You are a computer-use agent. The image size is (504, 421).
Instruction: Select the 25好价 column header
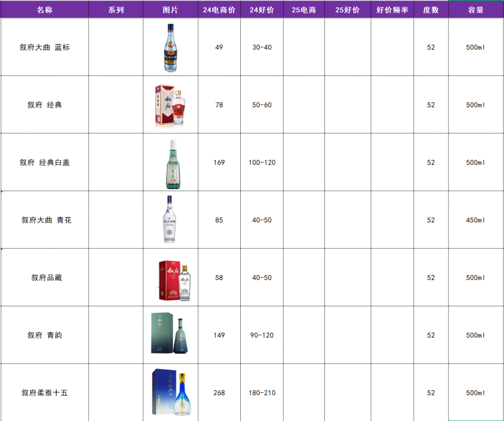[348, 10]
